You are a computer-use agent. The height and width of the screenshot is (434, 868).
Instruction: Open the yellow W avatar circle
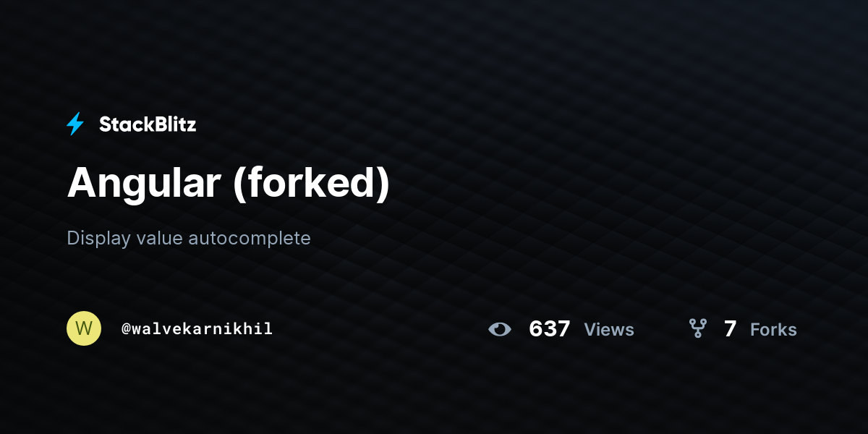pos(84,328)
